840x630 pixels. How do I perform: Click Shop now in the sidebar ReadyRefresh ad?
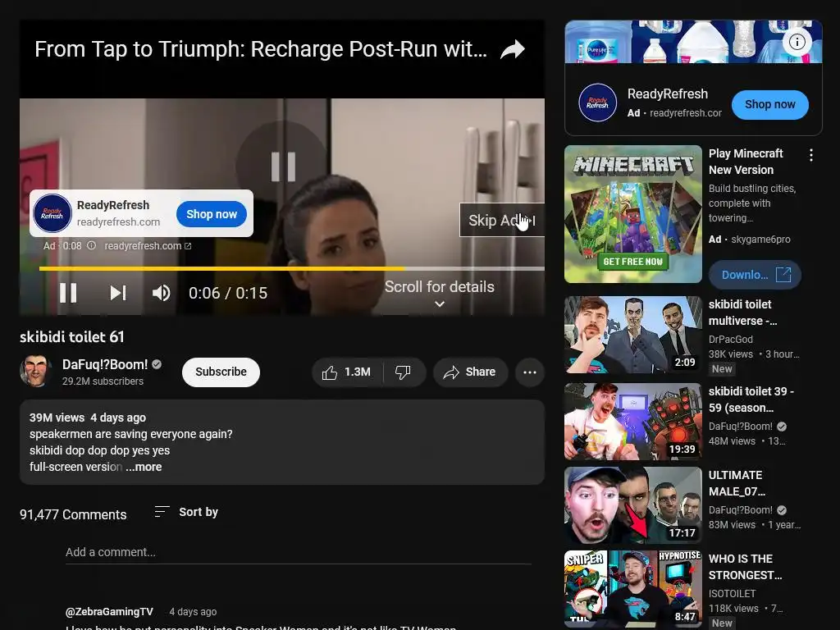(x=769, y=104)
